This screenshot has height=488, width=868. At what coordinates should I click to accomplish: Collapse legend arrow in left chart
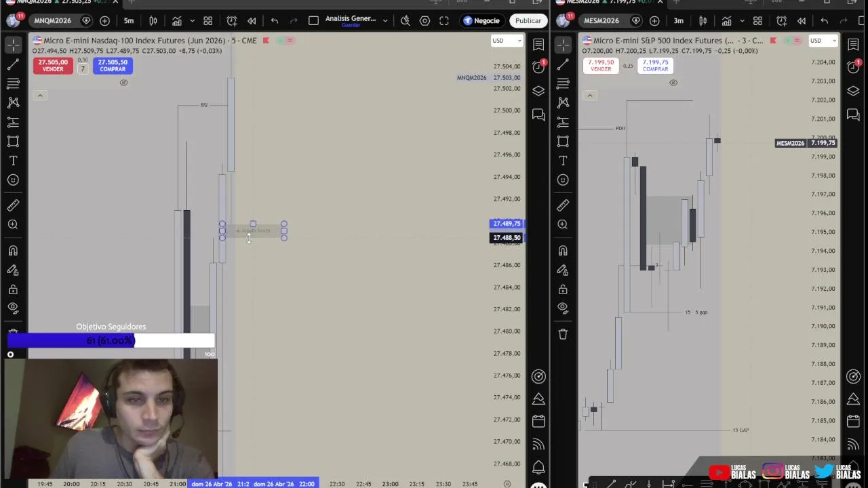(40, 95)
